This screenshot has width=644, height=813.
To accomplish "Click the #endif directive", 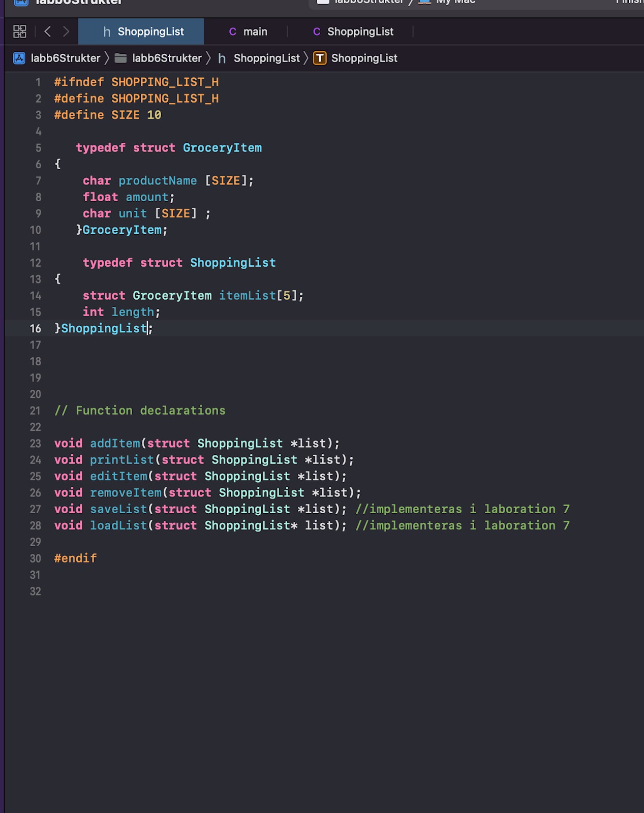I will coord(75,558).
